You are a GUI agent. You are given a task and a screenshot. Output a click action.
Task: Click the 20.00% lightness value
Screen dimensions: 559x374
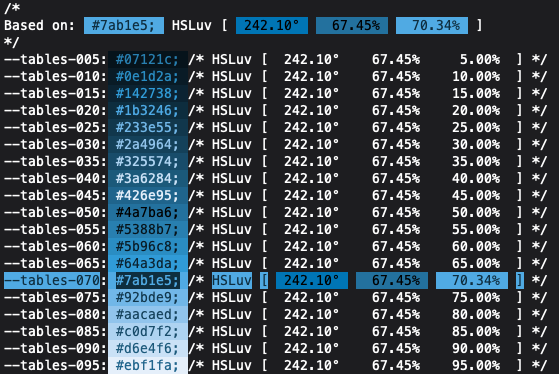476,111
